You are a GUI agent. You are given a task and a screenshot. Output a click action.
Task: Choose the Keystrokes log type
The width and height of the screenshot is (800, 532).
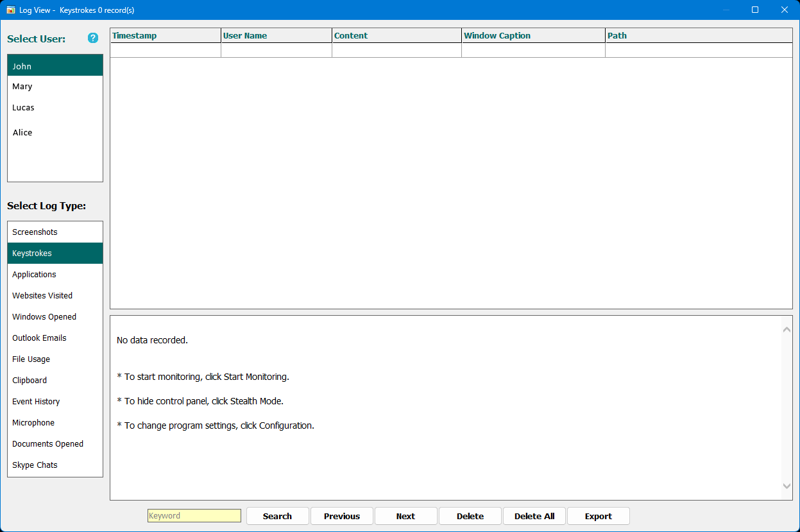(55, 253)
